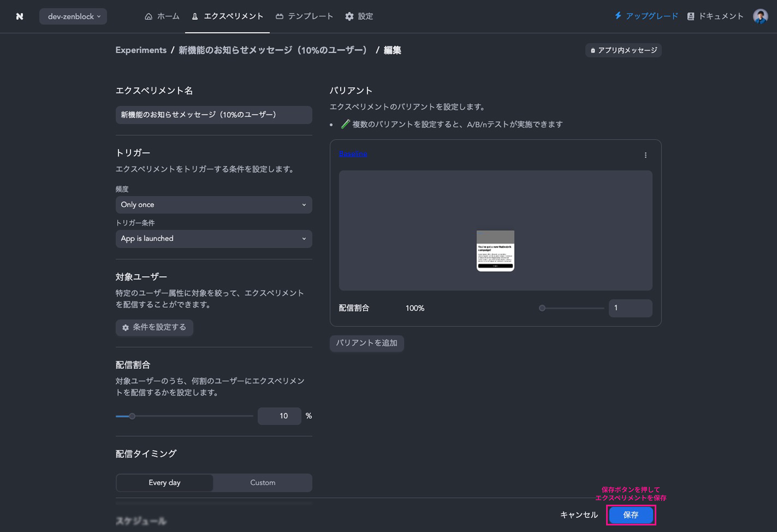Click the Nativebrik logo icon

(x=19, y=16)
